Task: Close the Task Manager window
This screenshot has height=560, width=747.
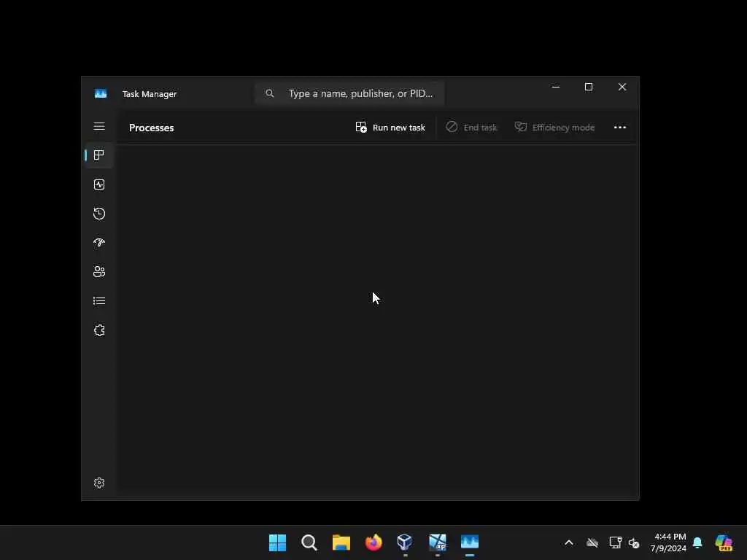Action: point(622,87)
